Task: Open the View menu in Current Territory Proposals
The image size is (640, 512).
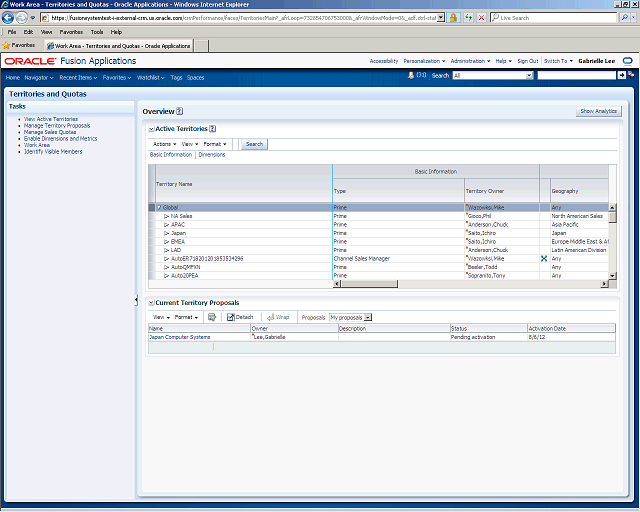Action: pos(161,317)
